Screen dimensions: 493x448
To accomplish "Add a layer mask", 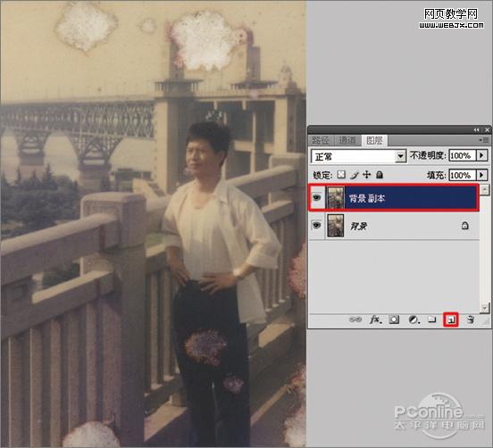I will point(394,319).
